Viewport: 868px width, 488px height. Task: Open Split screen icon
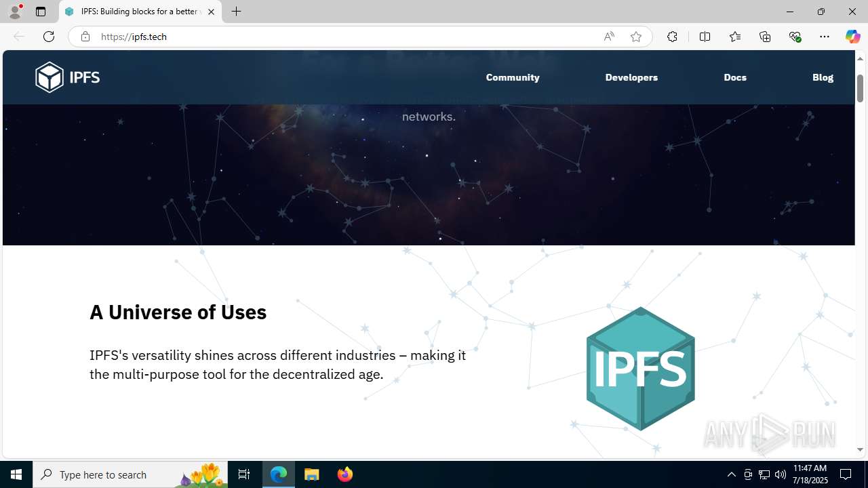pyautogui.click(x=705, y=37)
